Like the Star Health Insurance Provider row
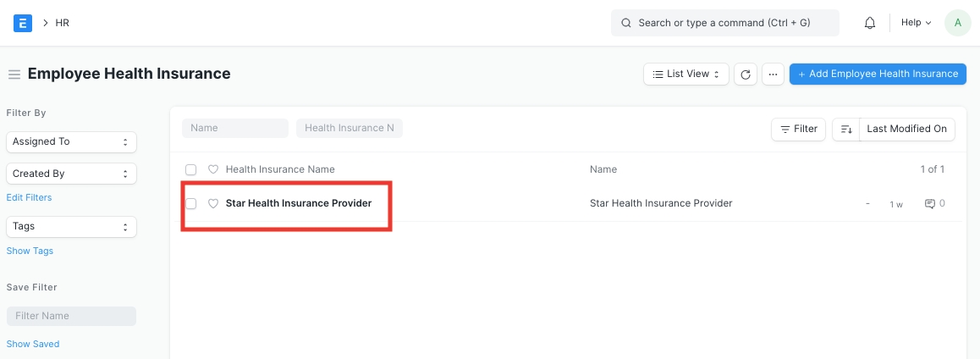980x359 pixels. click(x=213, y=203)
